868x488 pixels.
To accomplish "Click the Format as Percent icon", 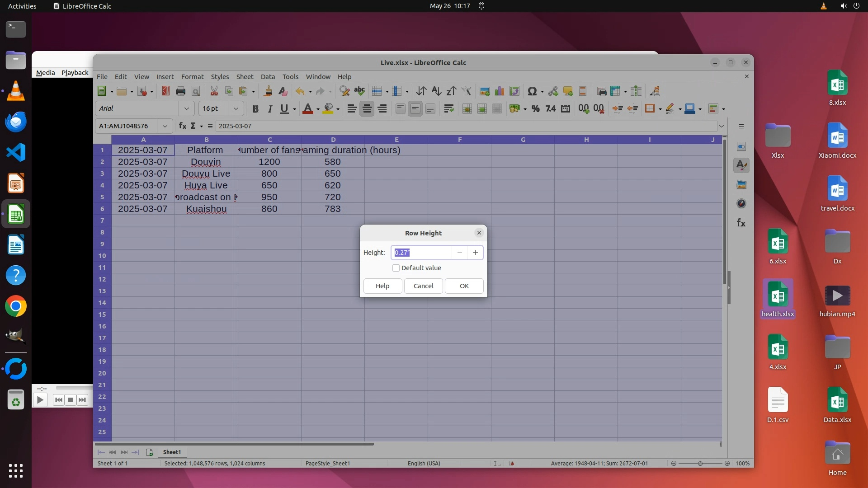I will [535, 108].
